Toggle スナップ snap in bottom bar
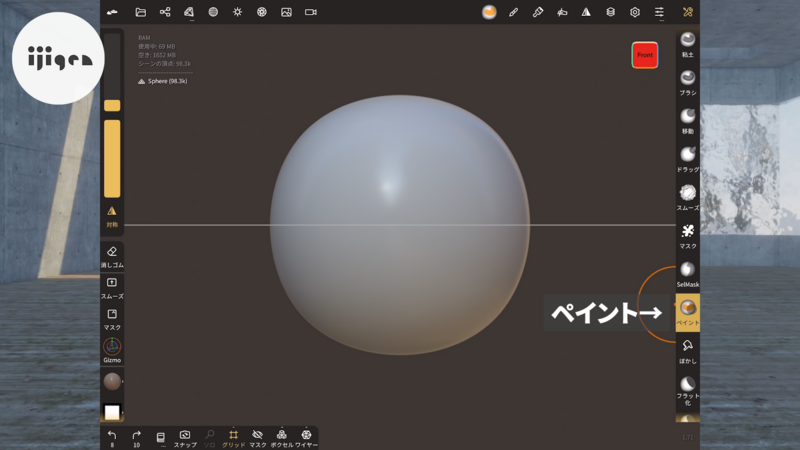The image size is (800, 450). tap(185, 438)
